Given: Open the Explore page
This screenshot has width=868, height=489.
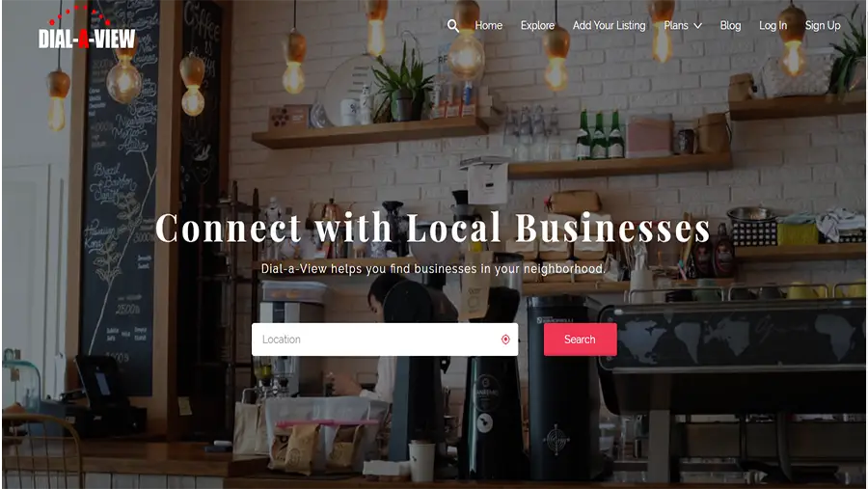Looking at the screenshot, I should [537, 25].
